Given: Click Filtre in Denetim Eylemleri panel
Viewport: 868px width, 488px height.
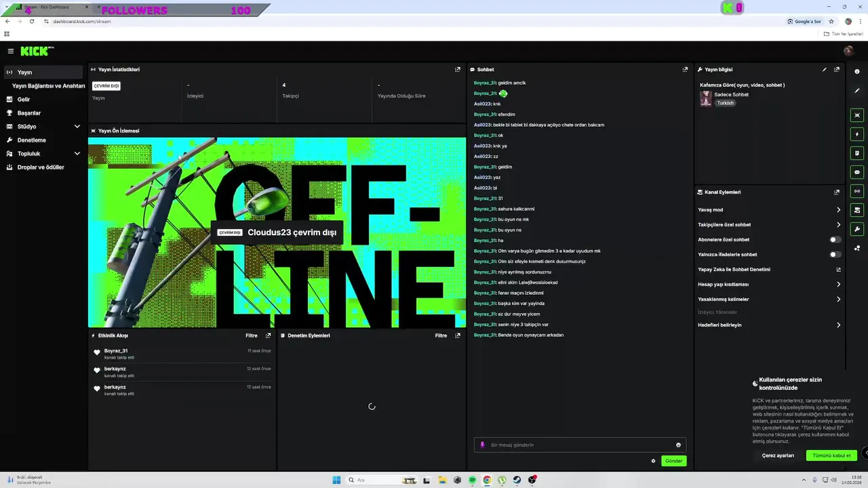Looking at the screenshot, I should 441,335.
